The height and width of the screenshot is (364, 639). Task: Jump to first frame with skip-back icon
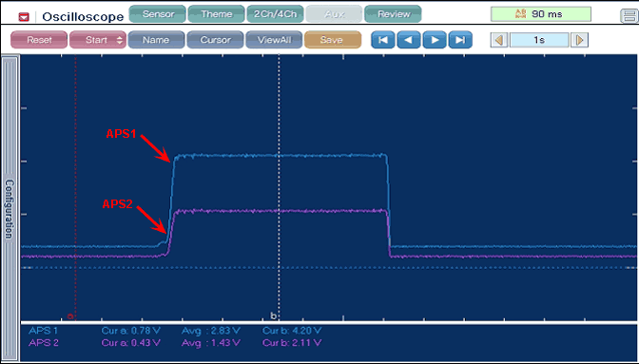pos(382,40)
